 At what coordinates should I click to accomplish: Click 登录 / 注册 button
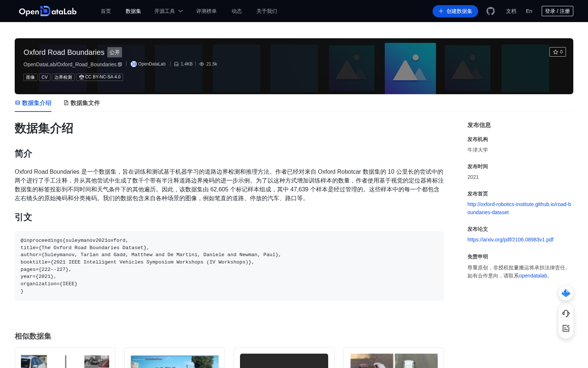(x=557, y=11)
